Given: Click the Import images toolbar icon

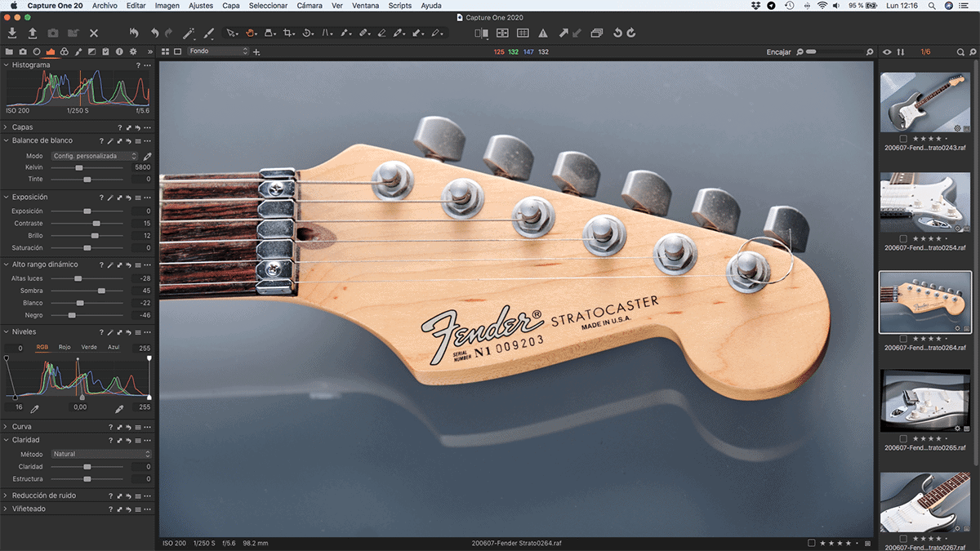Looking at the screenshot, I should tap(12, 33).
